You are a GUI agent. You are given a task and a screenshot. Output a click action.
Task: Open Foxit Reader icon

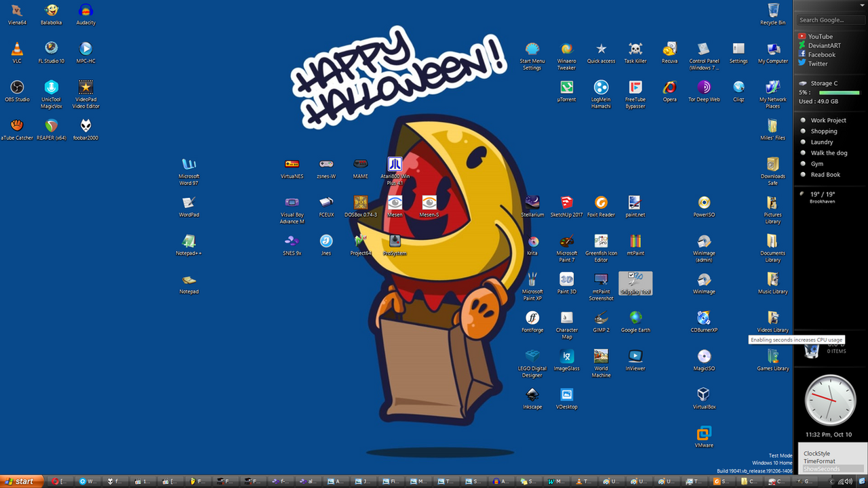coord(601,206)
